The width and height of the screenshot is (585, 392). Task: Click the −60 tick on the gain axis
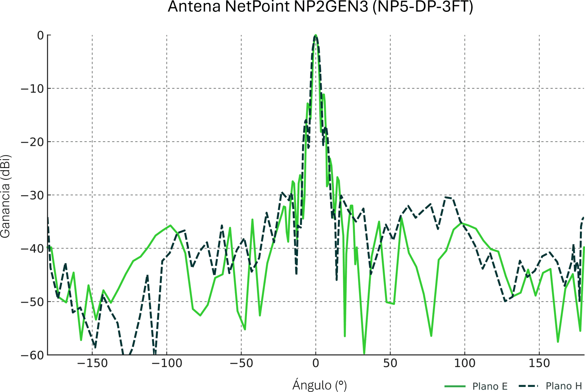[32, 355]
